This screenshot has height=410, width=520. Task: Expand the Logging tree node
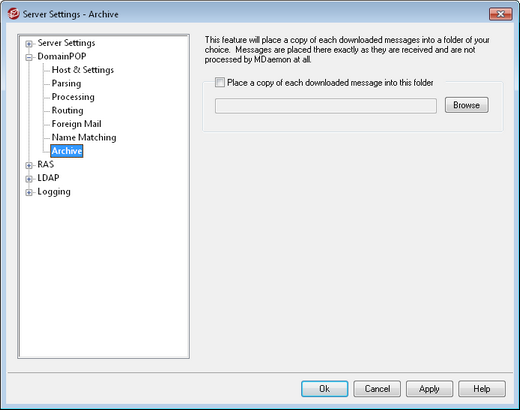pos(29,192)
